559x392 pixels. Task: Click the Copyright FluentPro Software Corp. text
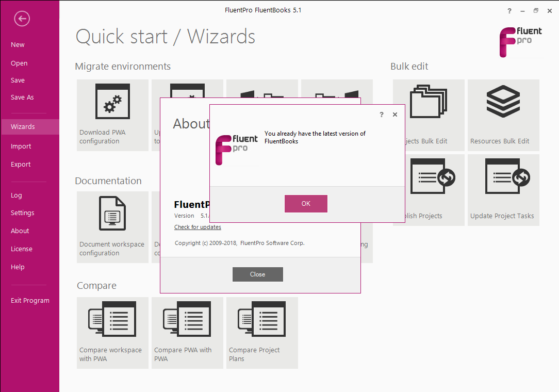tap(239, 243)
